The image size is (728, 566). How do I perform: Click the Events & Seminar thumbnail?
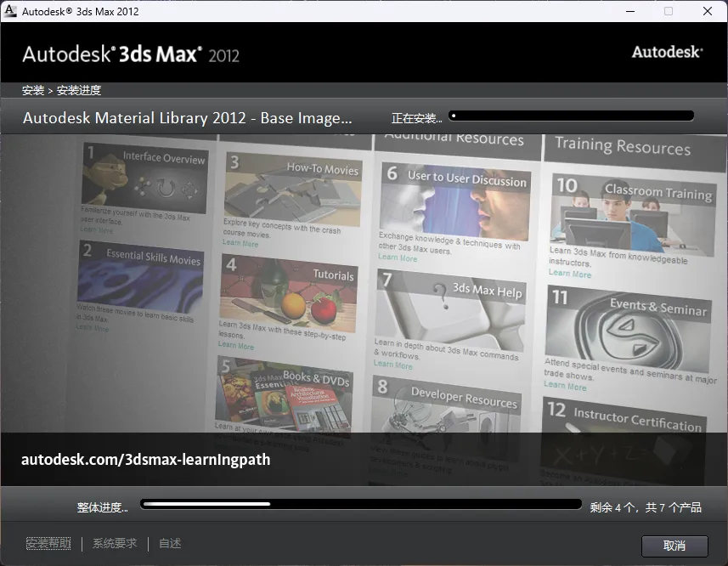tap(628, 329)
